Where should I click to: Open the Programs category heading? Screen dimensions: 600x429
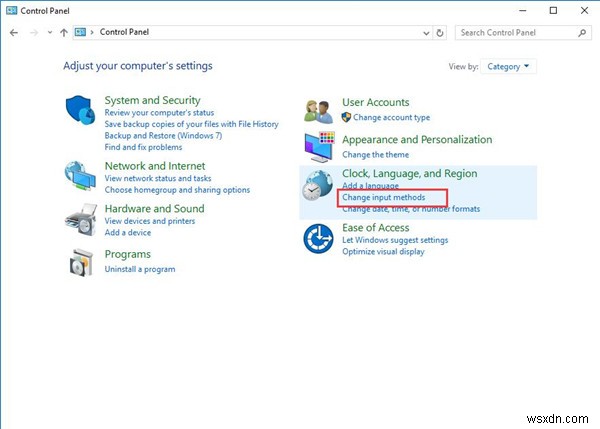128,254
